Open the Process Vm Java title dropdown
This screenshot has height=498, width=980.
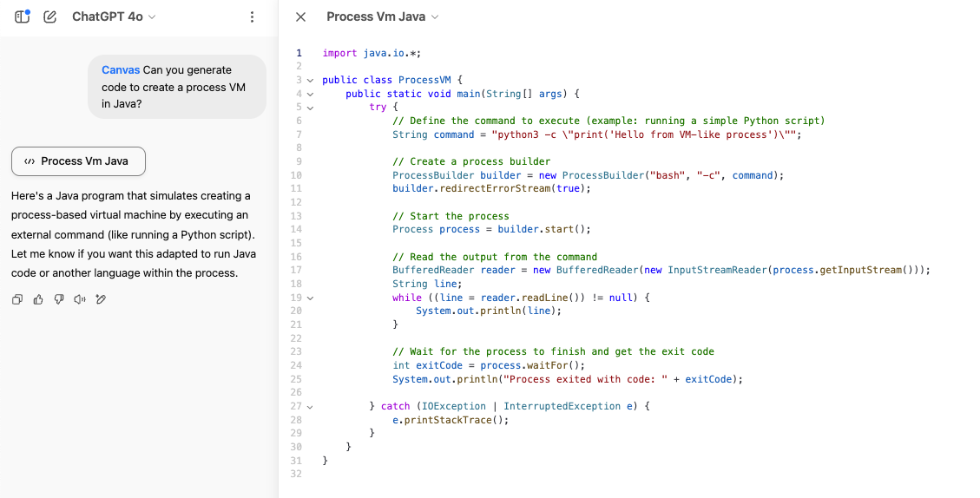tap(382, 16)
